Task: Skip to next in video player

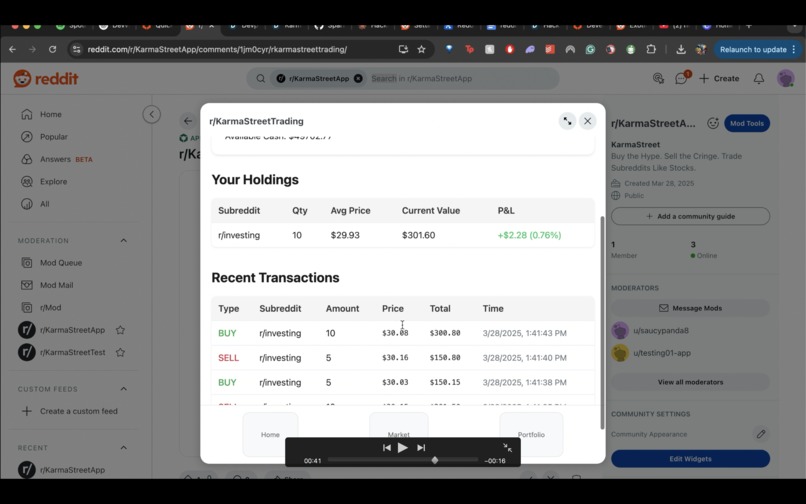Action: click(421, 447)
